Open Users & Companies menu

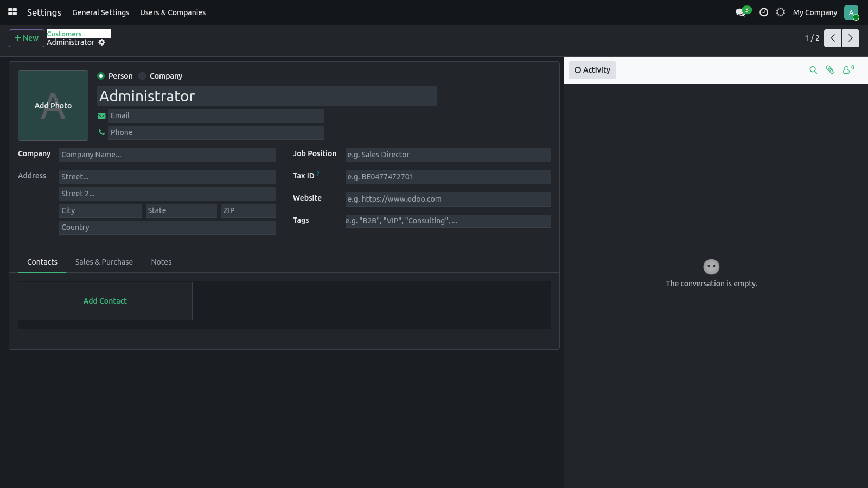tap(173, 12)
